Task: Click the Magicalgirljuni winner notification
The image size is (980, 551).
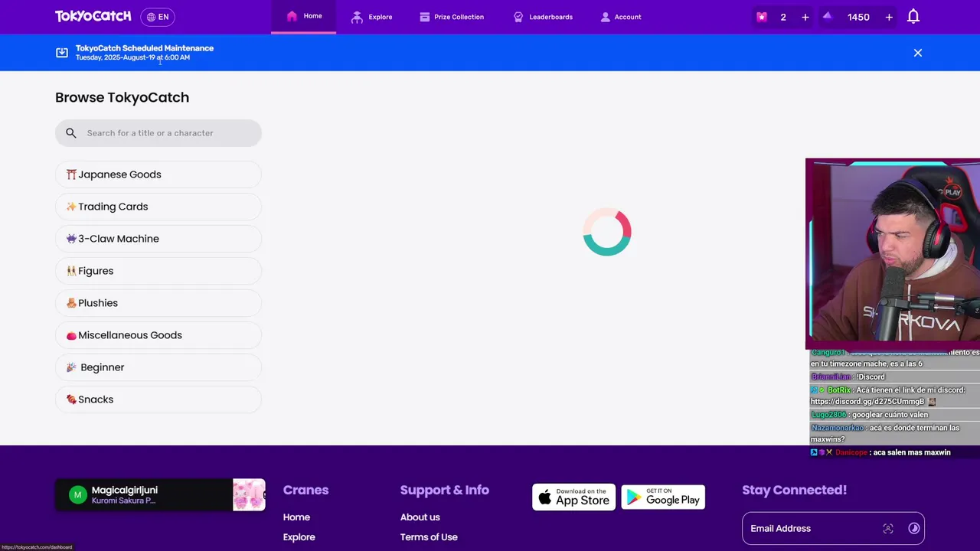Action: pos(160,495)
